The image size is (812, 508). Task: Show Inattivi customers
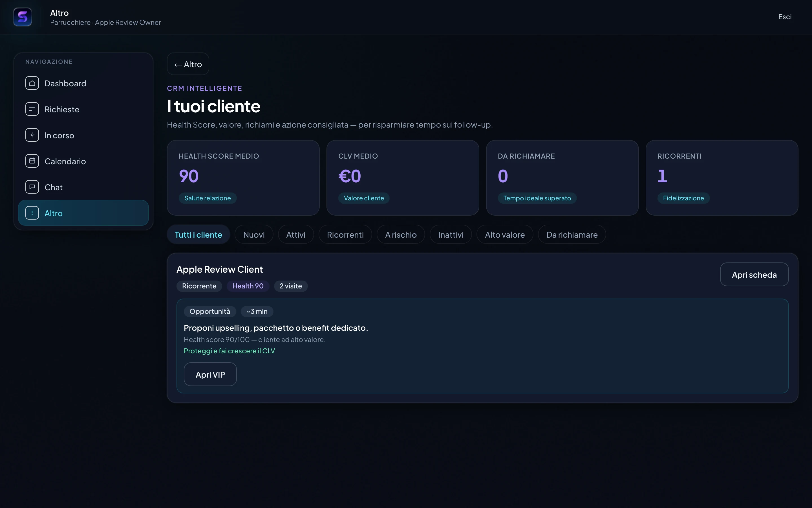(x=451, y=235)
